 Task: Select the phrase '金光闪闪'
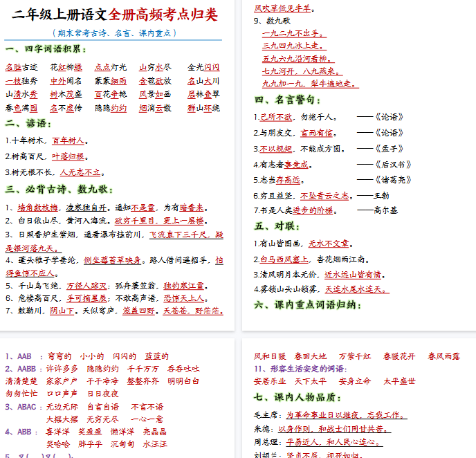coord(203,67)
